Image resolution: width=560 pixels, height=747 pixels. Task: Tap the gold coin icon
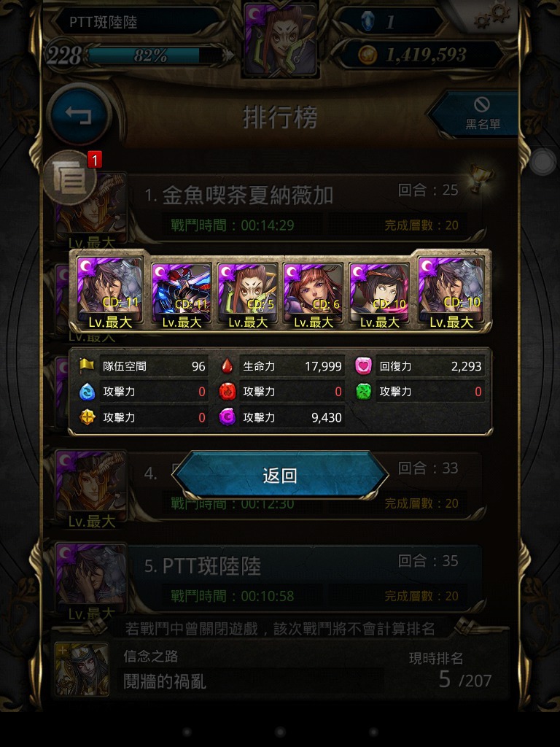point(367,55)
